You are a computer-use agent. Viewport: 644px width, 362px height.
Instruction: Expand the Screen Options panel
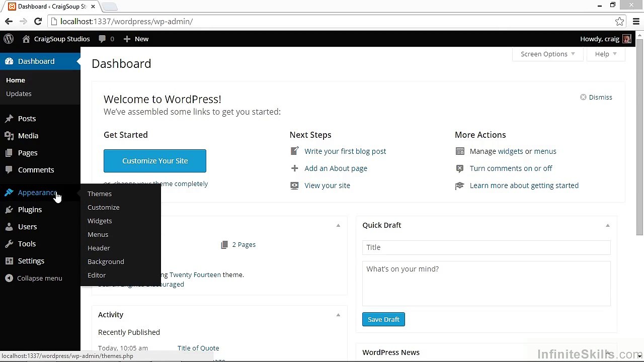547,54
